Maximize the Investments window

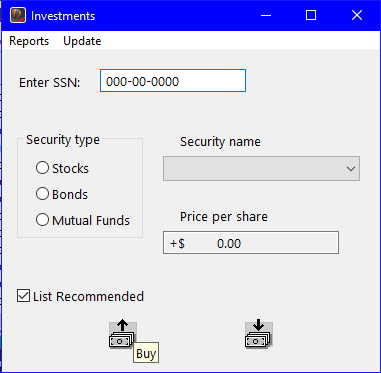311,16
